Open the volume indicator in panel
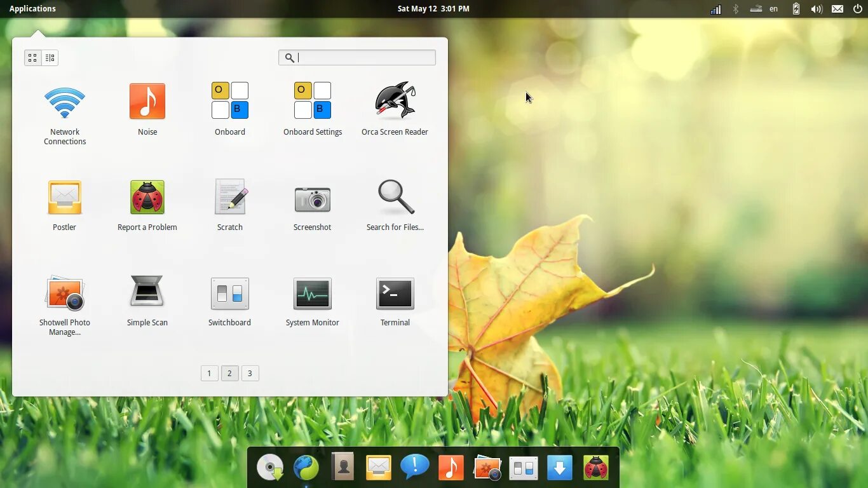The image size is (868, 488). coord(817,9)
